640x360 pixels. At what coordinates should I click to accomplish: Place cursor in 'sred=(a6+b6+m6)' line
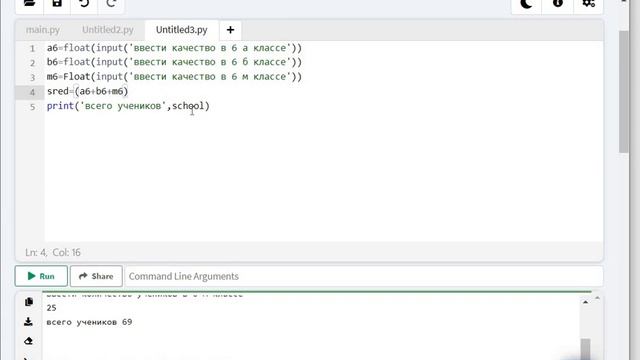point(88,91)
